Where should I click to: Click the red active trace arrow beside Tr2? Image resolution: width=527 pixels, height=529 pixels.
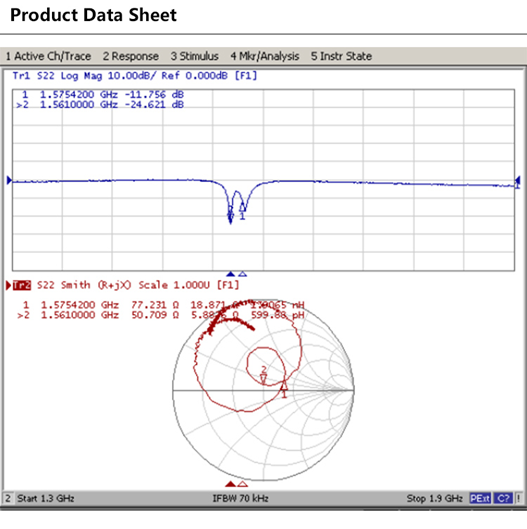(x=8, y=285)
